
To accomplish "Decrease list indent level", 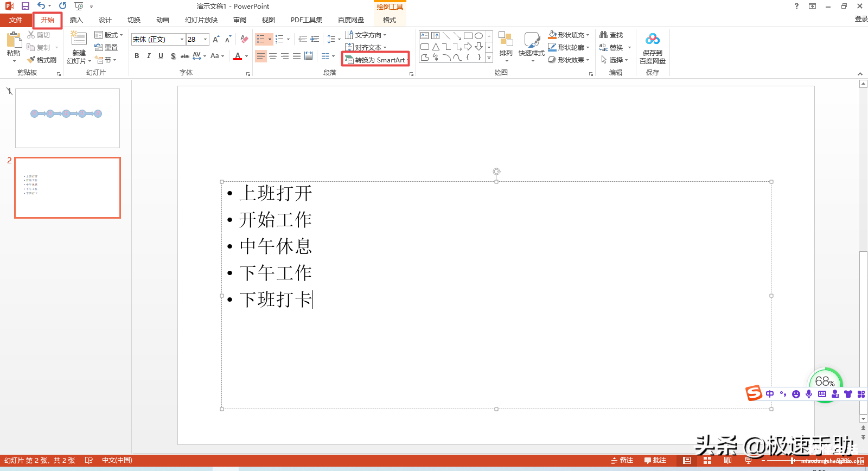I will 303,39.
